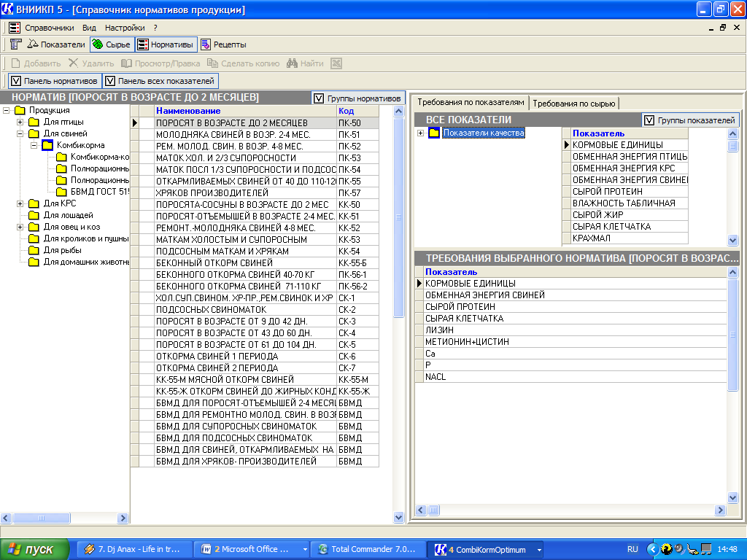Click the Добавить new document icon
The width and height of the screenshot is (747, 560).
pos(15,63)
